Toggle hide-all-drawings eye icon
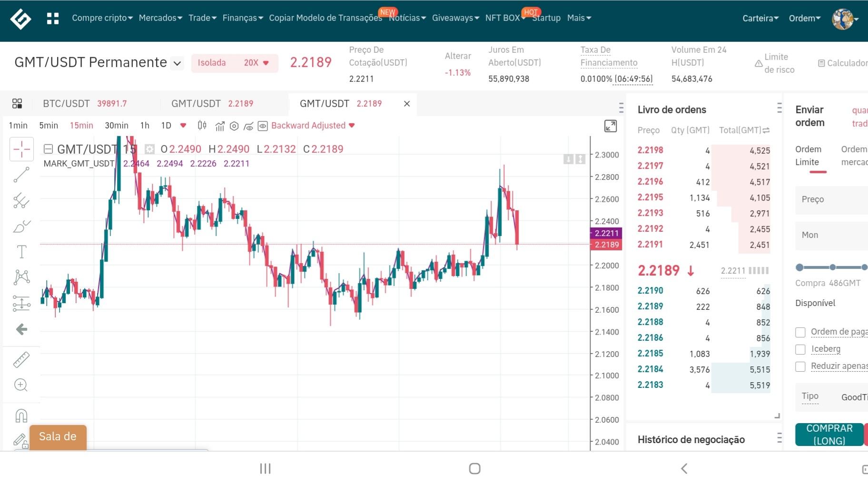Image resolution: width=868 pixels, height=485 pixels. (x=248, y=126)
